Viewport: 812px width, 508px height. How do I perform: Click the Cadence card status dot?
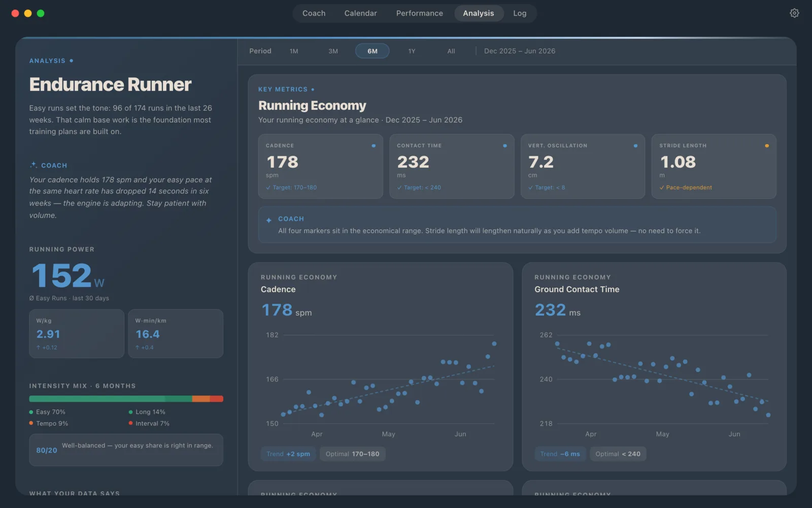pyautogui.click(x=374, y=146)
